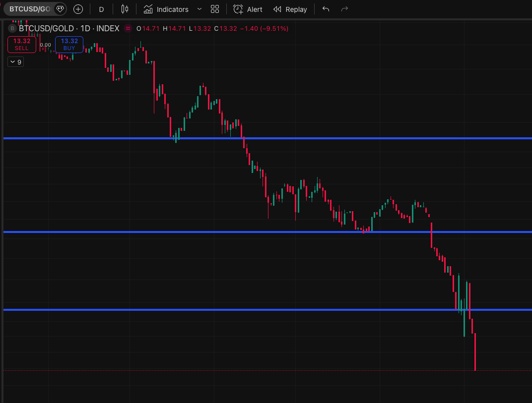The image size is (532, 403).
Task: Click the close price C13.32 in legend
Action: tap(225, 28)
